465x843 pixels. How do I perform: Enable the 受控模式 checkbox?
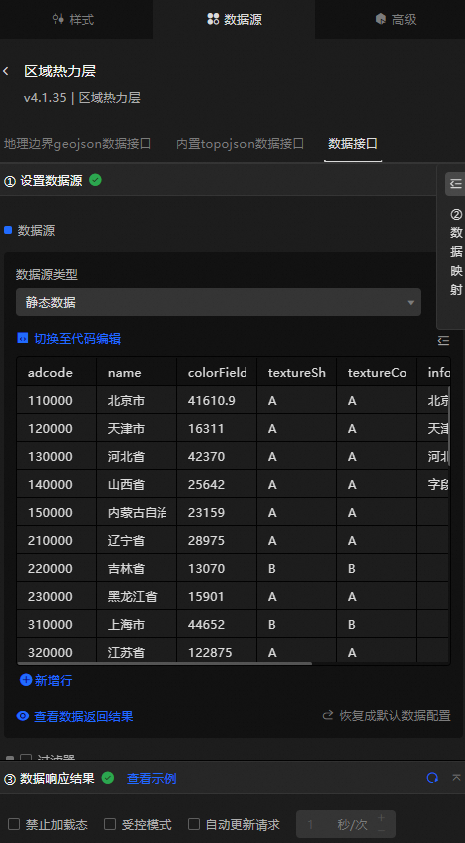[110, 824]
